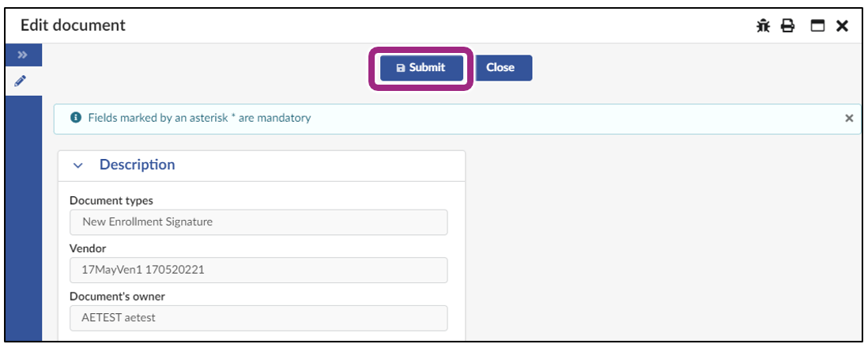This screenshot has height=348, width=868.
Task: Select the pencil edit icon in sidebar
Action: (21, 81)
